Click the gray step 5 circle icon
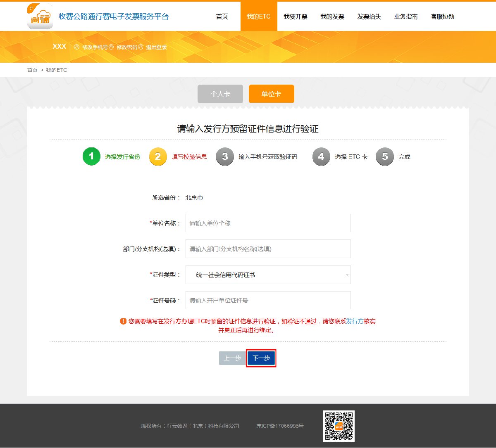This screenshot has height=448, width=496. [x=385, y=156]
